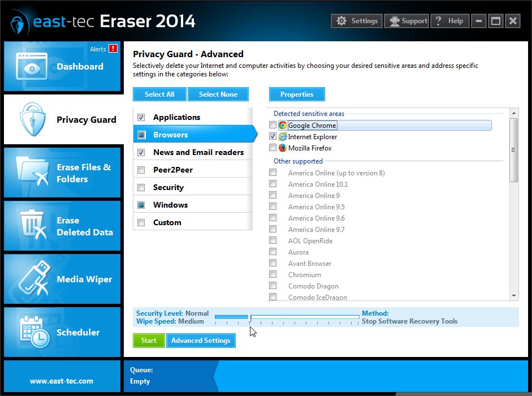Open the Scheduler section
The width and height of the screenshot is (532, 396).
[x=62, y=332]
